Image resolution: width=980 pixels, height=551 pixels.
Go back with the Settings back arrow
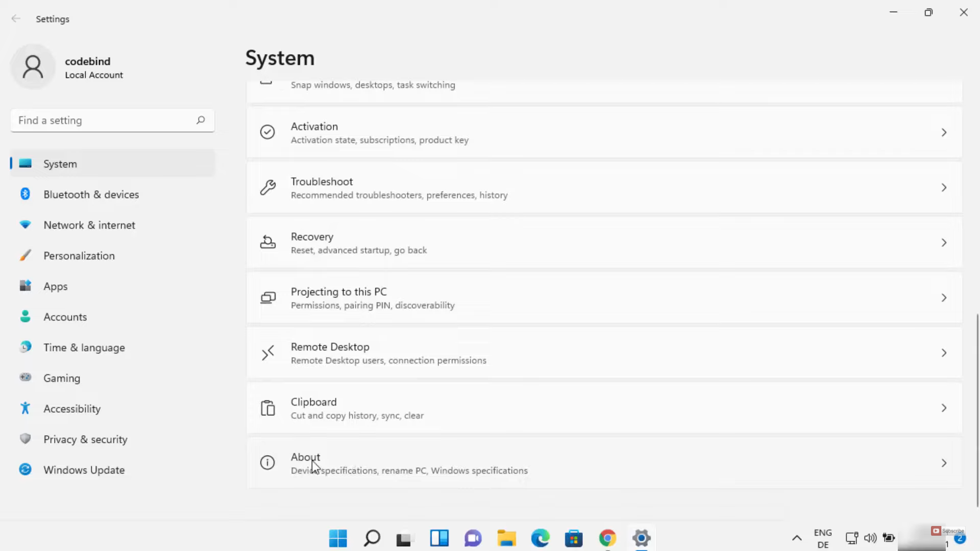click(x=16, y=19)
